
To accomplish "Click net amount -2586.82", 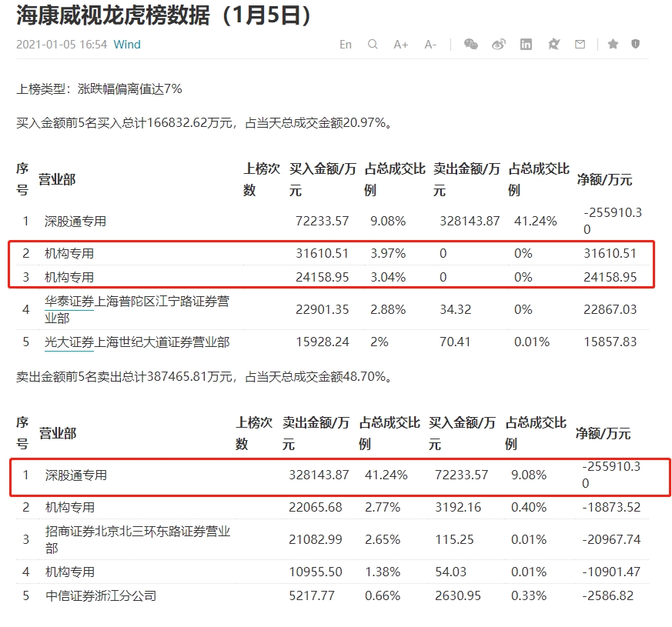I will pyautogui.click(x=607, y=596).
